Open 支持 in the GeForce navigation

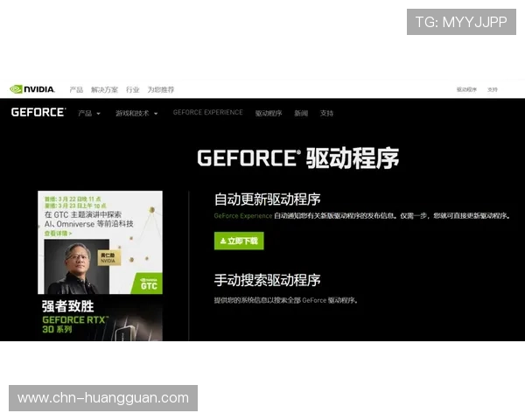click(x=326, y=113)
